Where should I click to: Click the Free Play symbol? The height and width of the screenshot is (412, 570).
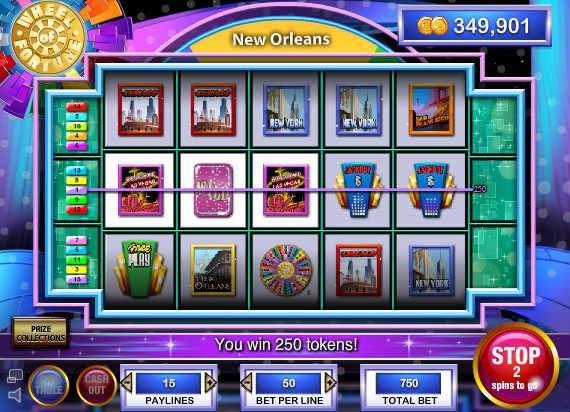pyautogui.click(x=140, y=268)
